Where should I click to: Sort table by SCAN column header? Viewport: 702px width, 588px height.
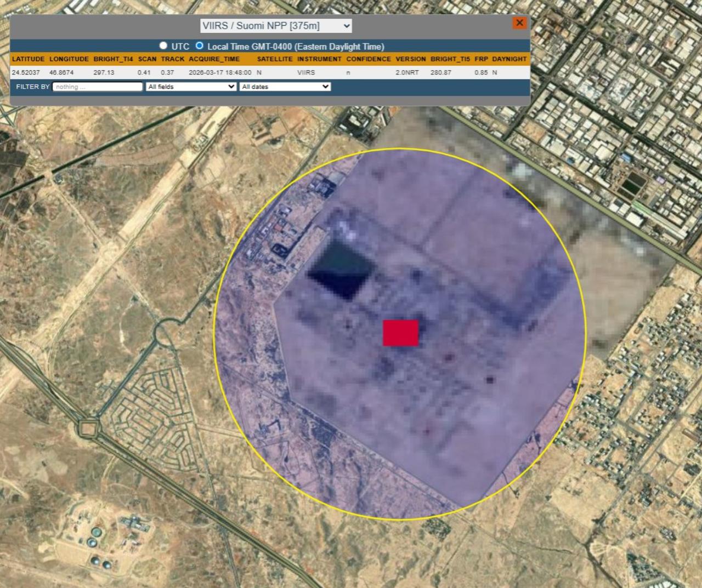click(x=148, y=59)
